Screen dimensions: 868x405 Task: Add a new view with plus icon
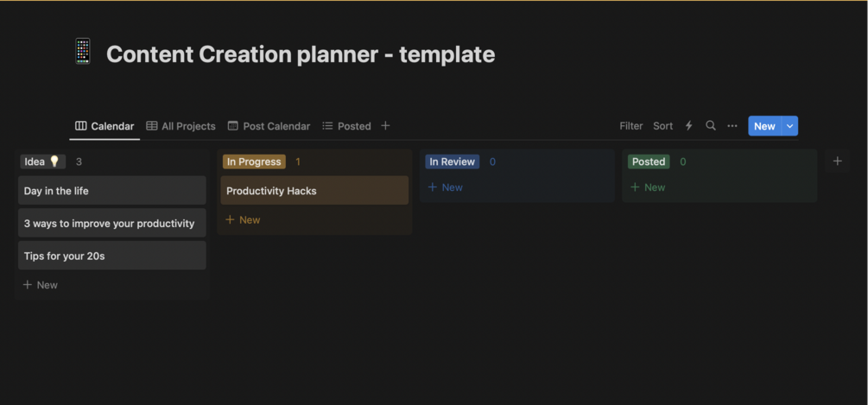point(385,126)
